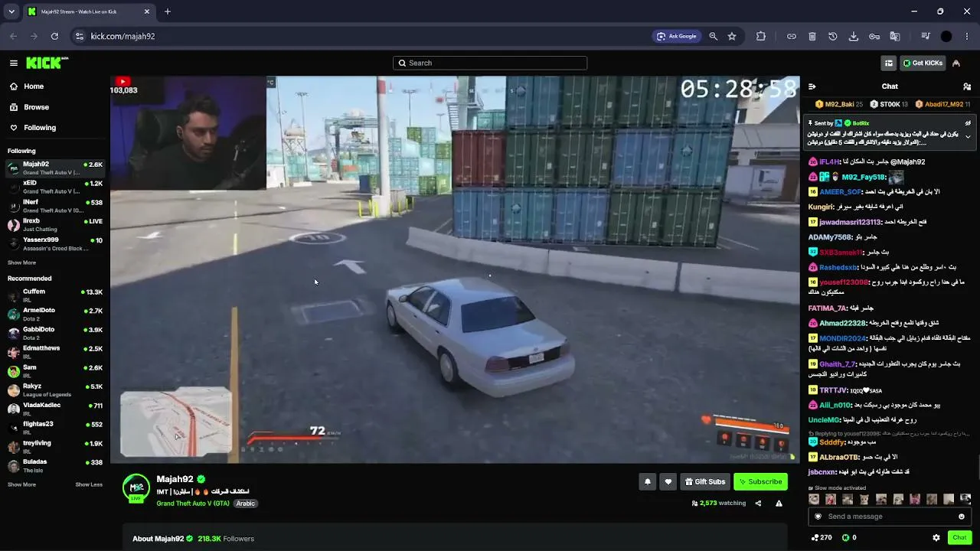Click the KICK logo

pyautogui.click(x=47, y=63)
